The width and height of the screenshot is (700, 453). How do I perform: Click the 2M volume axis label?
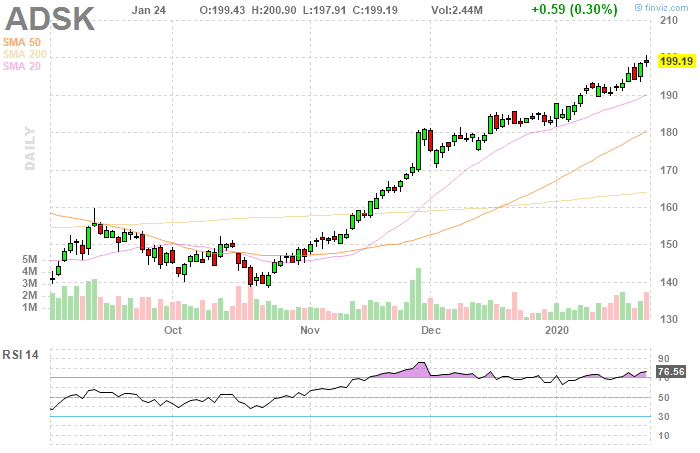(29, 295)
